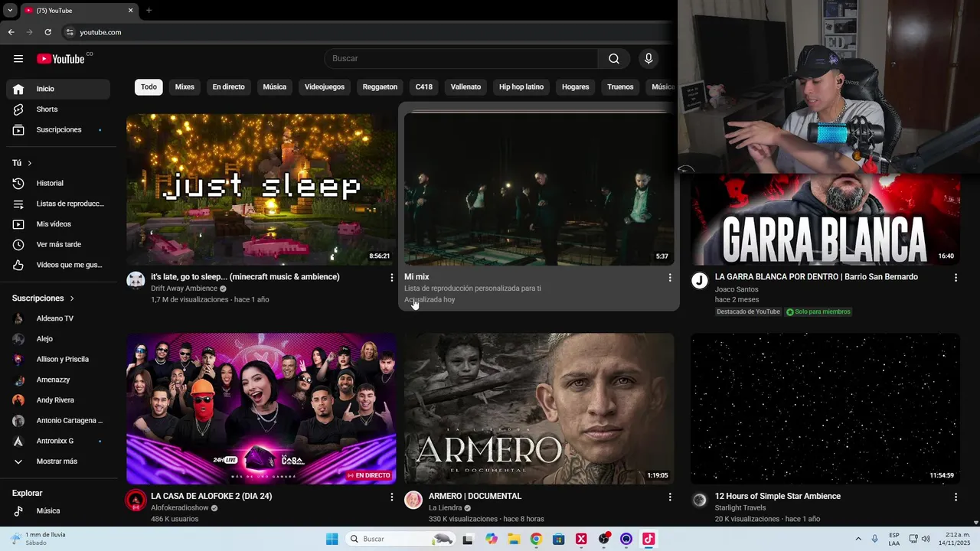Screen dimensions: 980x551
Task: Open the Amenazzy channel
Action: click(x=58, y=380)
